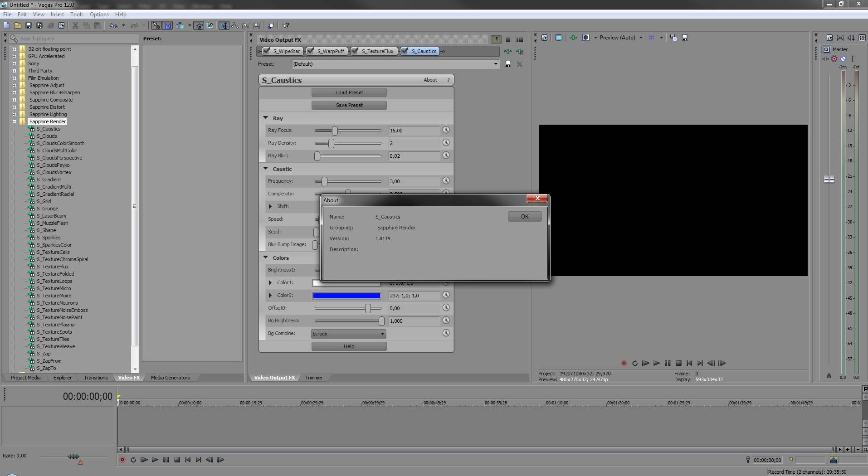Select the Envelope Edit tool
The height and width of the screenshot is (476, 868).
pyautogui.click(x=235, y=26)
